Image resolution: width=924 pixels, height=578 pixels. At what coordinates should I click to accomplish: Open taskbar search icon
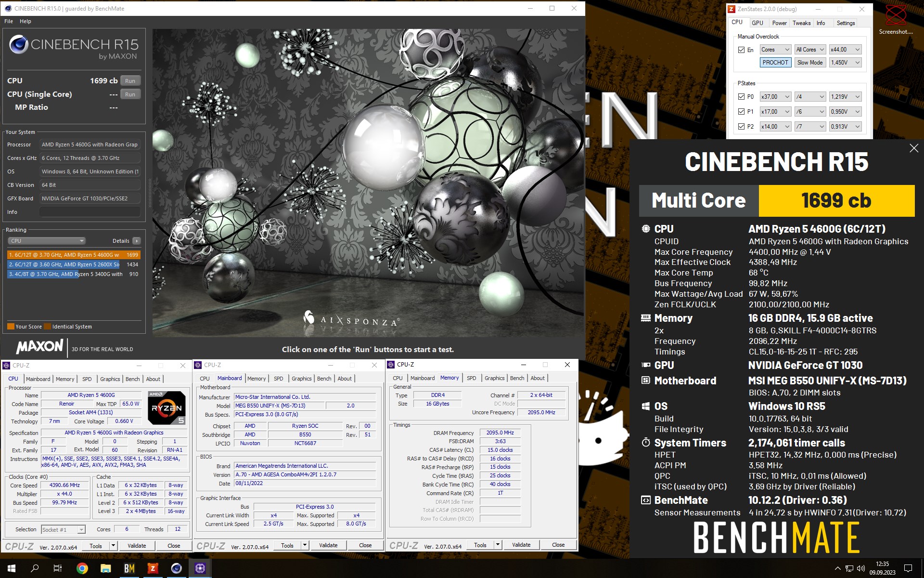point(35,568)
